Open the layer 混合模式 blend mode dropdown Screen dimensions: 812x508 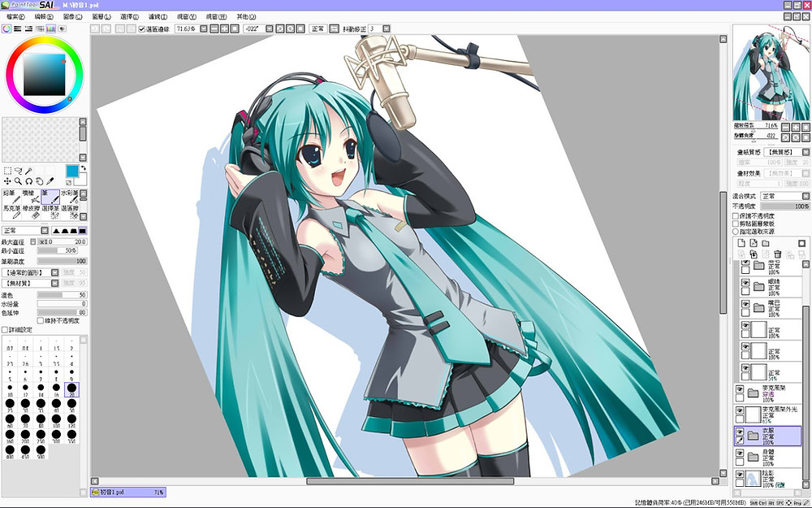click(x=806, y=196)
